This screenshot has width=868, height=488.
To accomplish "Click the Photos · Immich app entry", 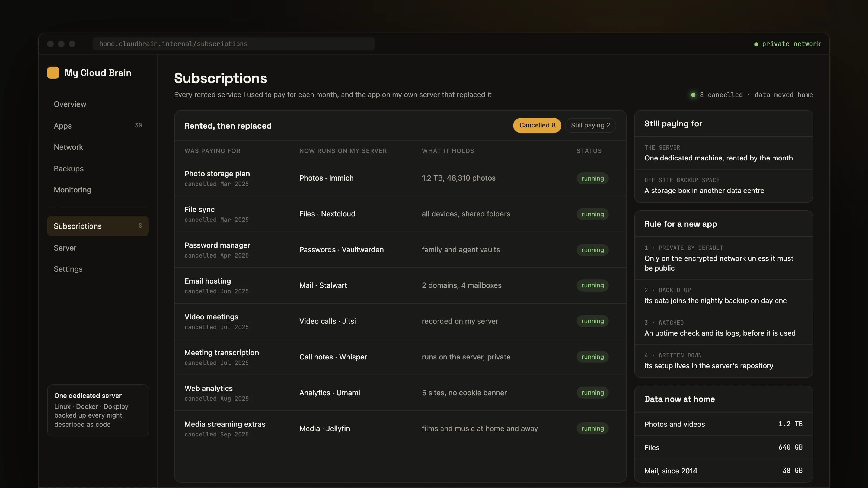I will click(326, 178).
